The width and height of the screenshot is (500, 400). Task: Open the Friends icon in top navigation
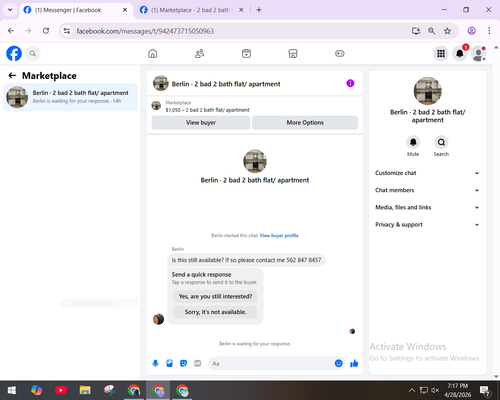tap(200, 53)
